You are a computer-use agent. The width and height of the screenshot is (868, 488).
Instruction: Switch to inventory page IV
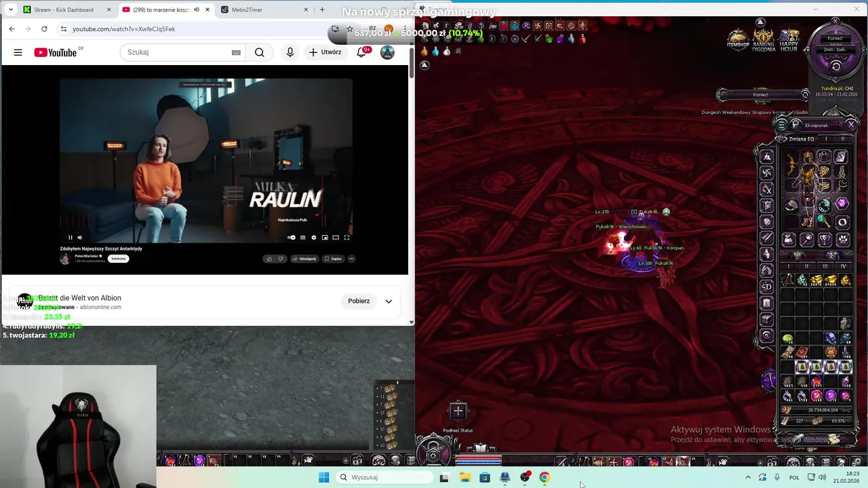pos(844,266)
